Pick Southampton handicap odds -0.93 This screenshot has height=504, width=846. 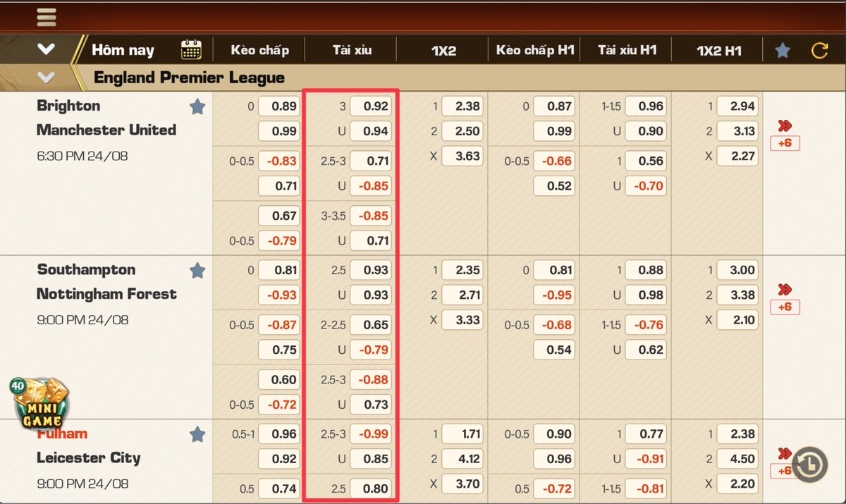coord(278,295)
